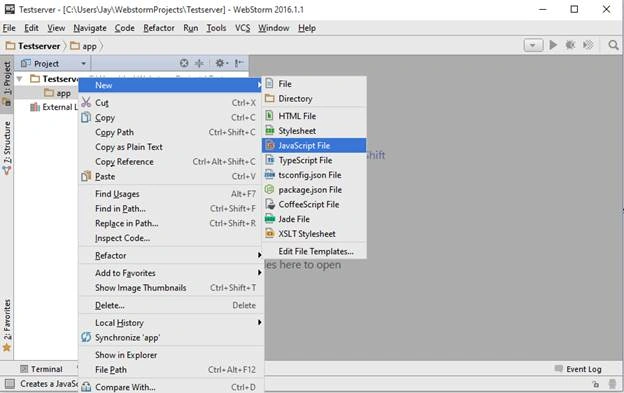This screenshot has height=393, width=624.
Task: Click the package.json File icon
Action: pyautogui.click(x=270, y=190)
